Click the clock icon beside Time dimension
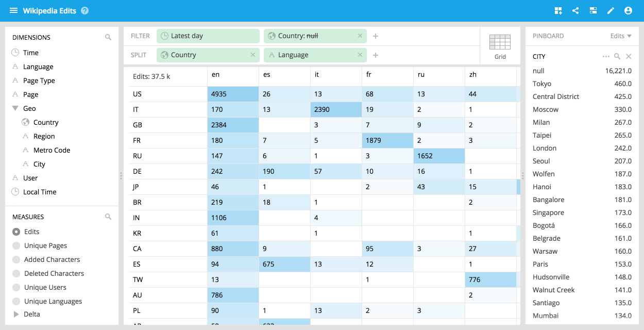Screen dimensions: 644x330 (x=15, y=53)
